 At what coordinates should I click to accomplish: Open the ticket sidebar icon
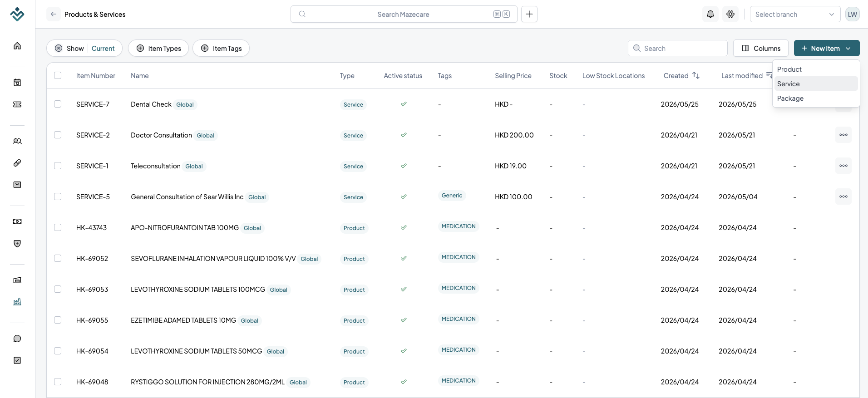pyautogui.click(x=17, y=104)
